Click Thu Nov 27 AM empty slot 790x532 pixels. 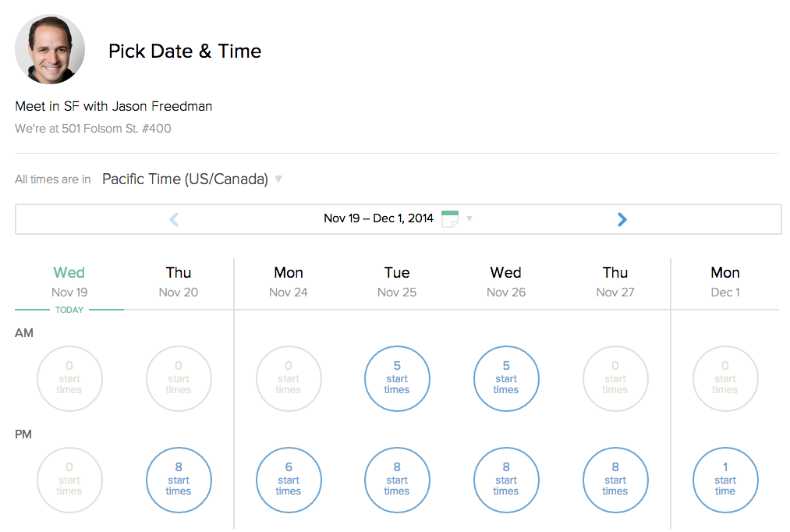pyautogui.click(x=615, y=379)
